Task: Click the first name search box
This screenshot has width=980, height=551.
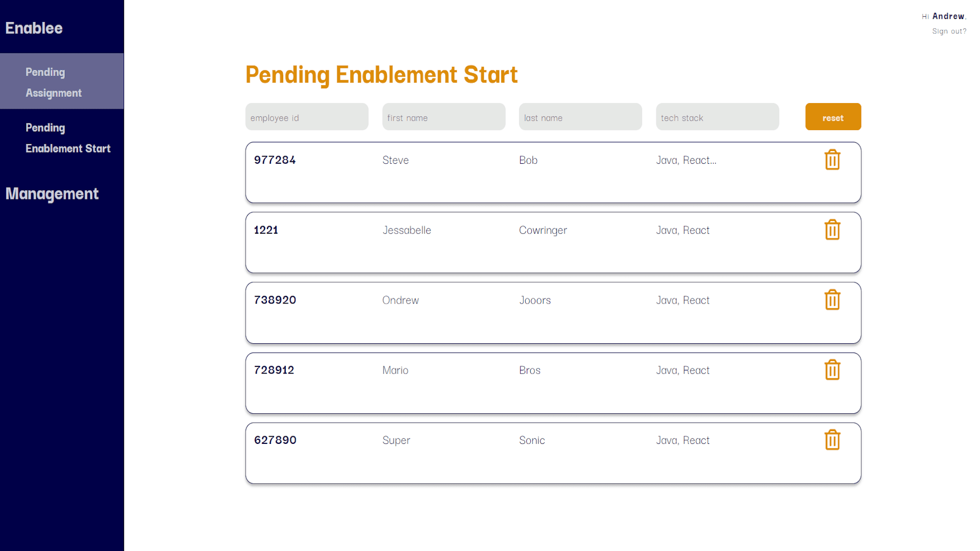Action: point(444,117)
